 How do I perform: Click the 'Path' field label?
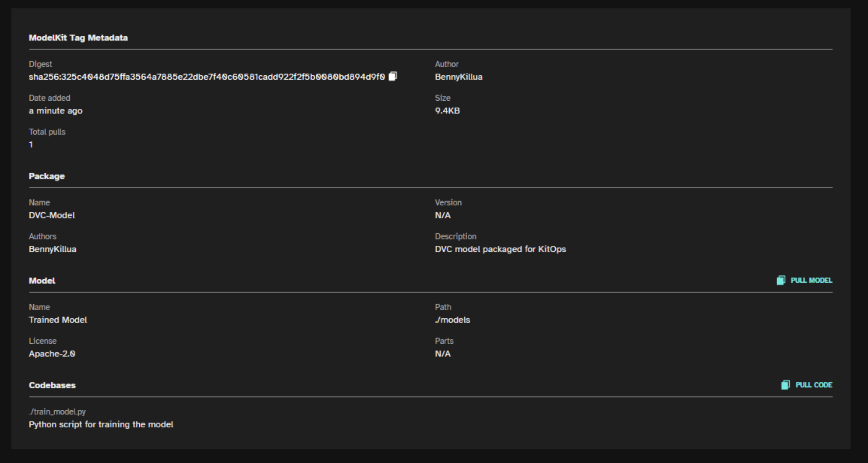443,307
